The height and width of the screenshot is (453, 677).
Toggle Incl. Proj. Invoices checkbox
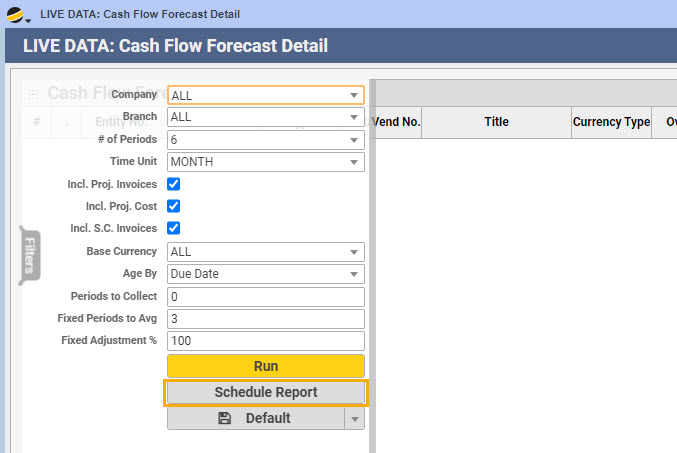[174, 184]
